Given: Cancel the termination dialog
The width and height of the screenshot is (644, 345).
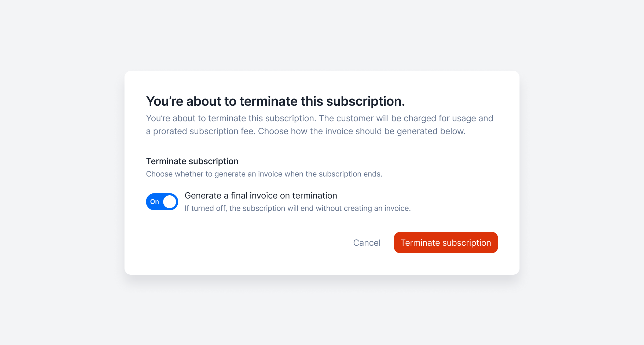Looking at the screenshot, I should [367, 243].
